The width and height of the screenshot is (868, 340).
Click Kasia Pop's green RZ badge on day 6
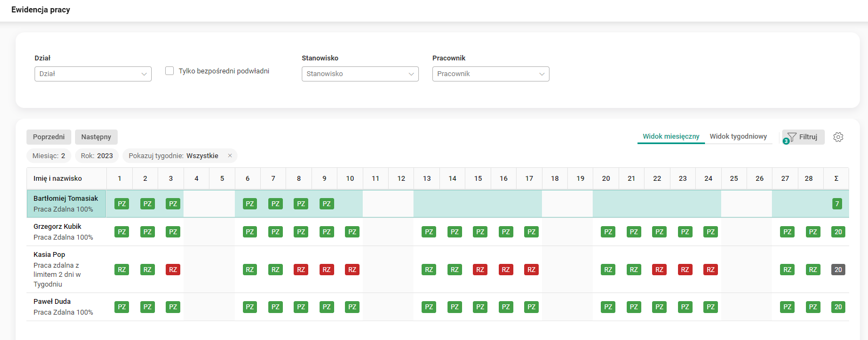(x=249, y=270)
